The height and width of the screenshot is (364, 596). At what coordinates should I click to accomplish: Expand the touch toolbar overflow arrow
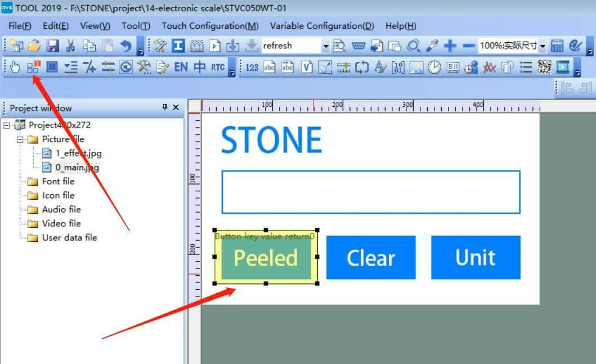[232, 73]
